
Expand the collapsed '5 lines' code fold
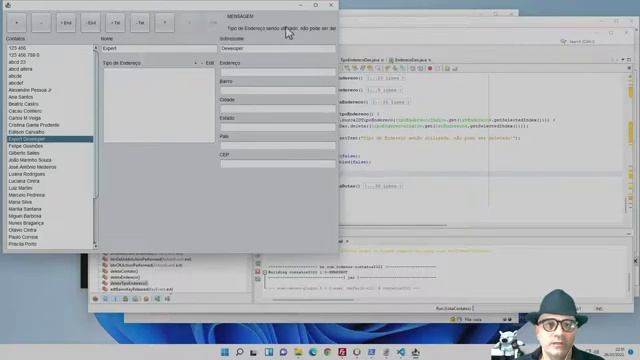click(x=383, y=90)
